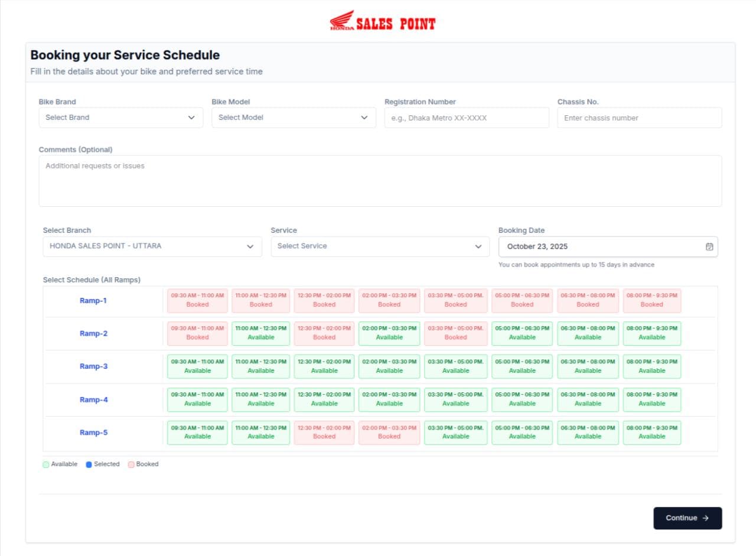Pick Ramp-4 08:00 PM - 9:30 PM slot
756x556 pixels.
pyautogui.click(x=652, y=399)
